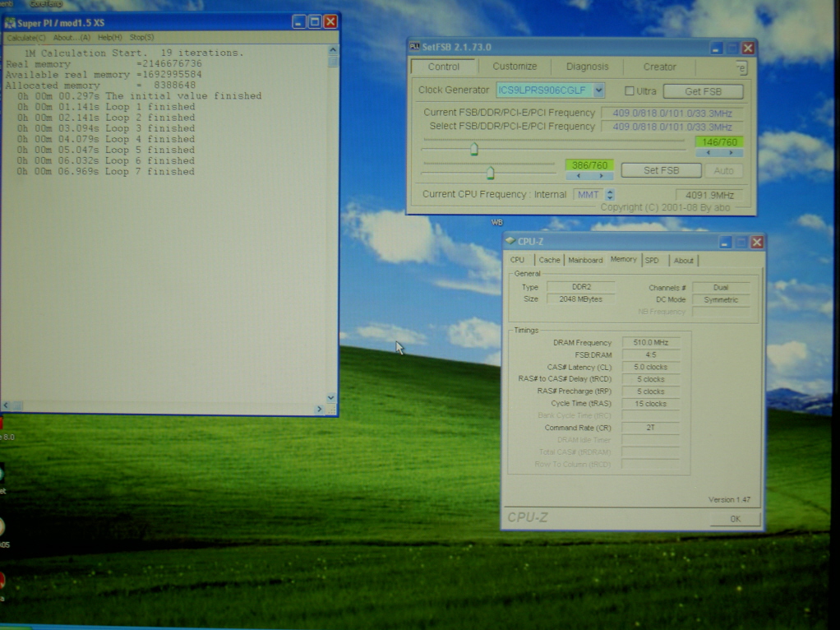The image size is (840, 630).
Task: Click the Super PI vertical scrollbar up arrow
Action: point(333,50)
